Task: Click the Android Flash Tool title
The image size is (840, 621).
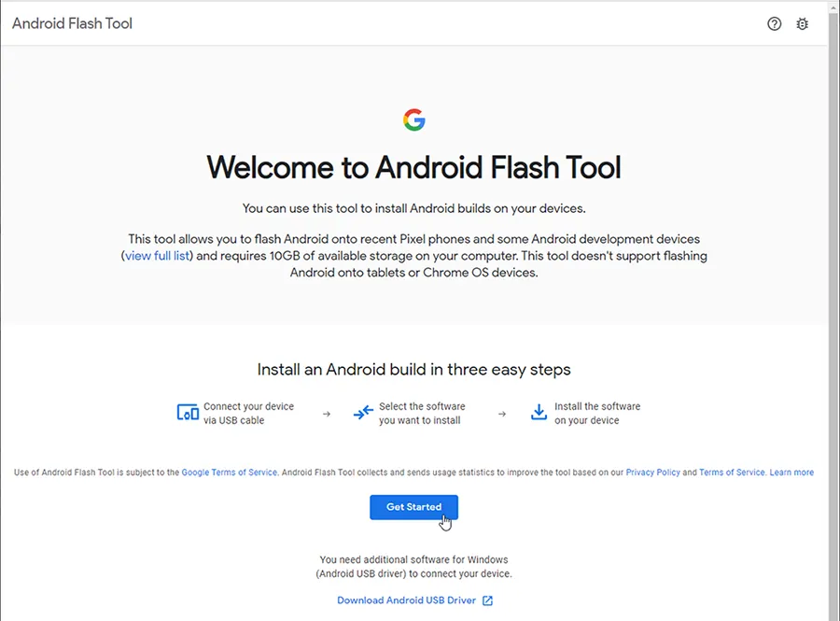Action: [71, 23]
